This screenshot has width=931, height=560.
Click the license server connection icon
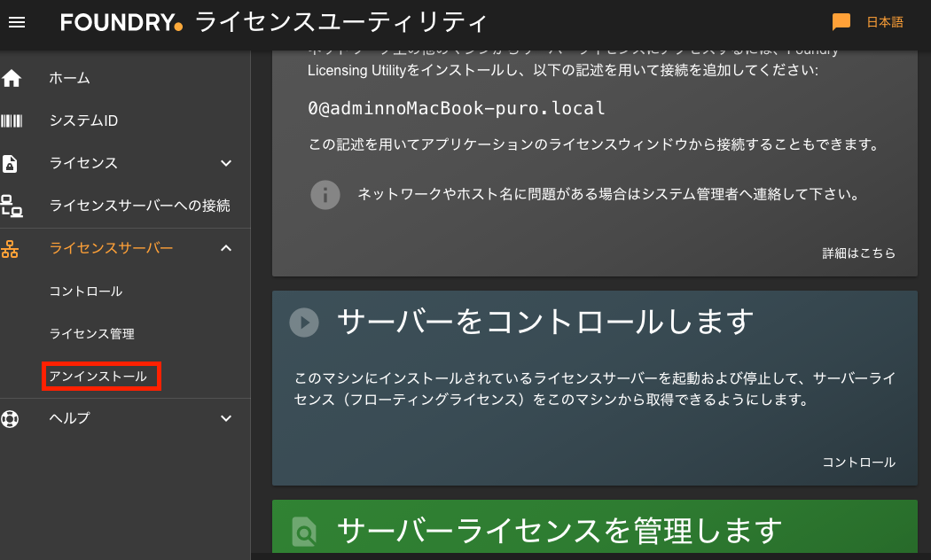(x=12, y=206)
